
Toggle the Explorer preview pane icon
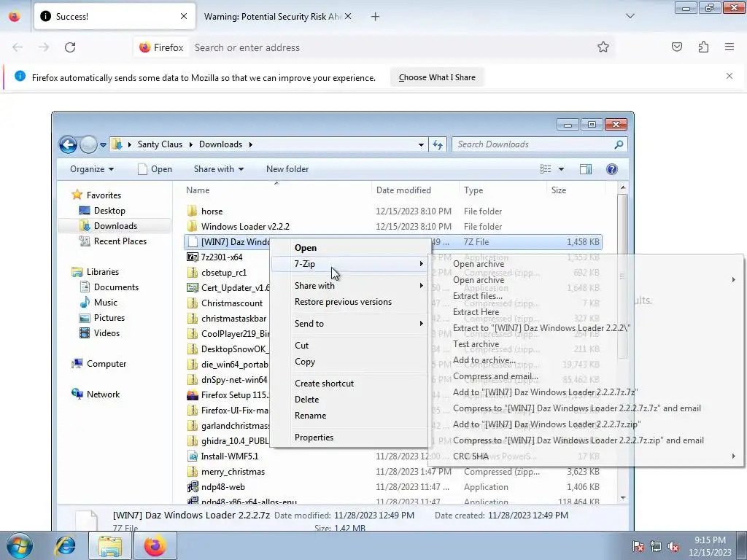coord(586,169)
